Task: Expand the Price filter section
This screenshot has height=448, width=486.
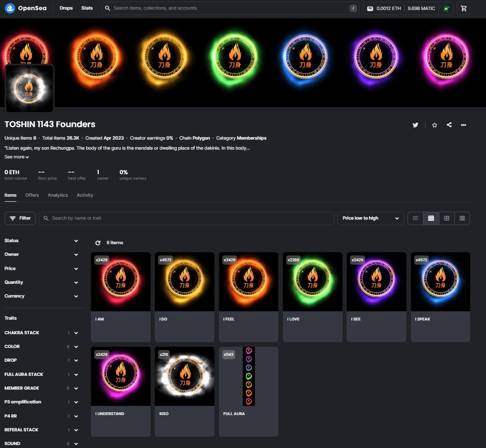Action: coord(42,268)
